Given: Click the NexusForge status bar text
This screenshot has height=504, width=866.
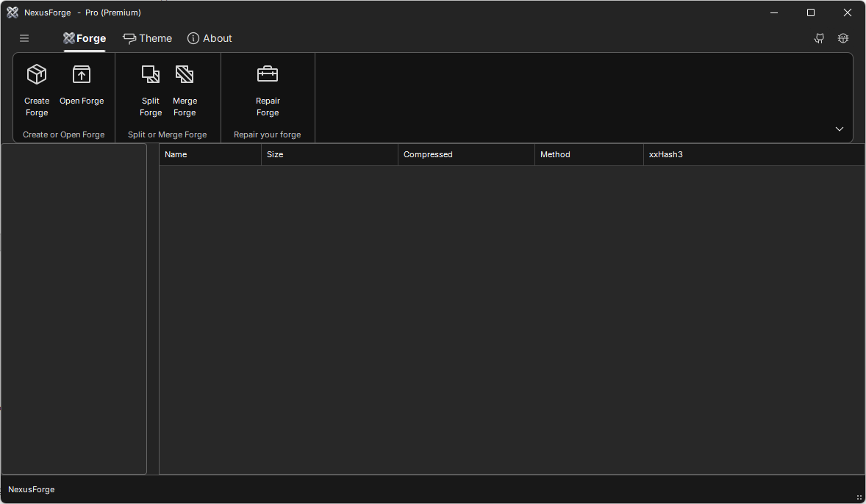Looking at the screenshot, I should [x=32, y=489].
